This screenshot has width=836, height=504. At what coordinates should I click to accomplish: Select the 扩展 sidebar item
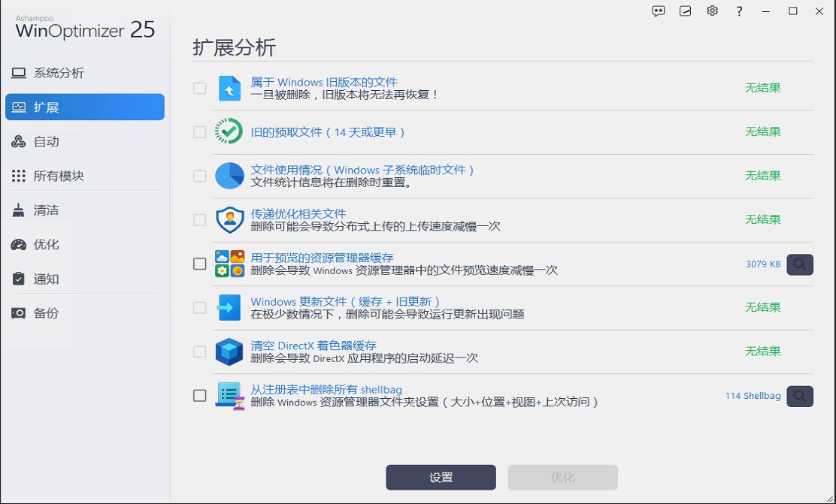click(x=85, y=107)
